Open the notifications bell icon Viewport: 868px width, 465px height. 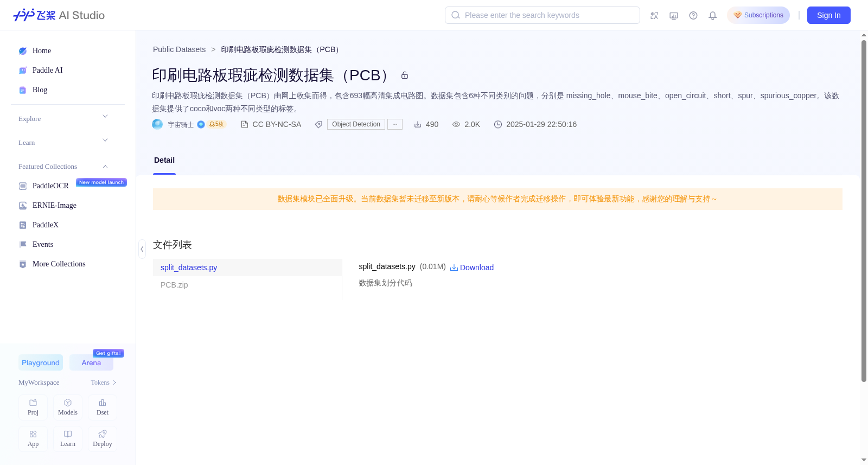pyautogui.click(x=713, y=16)
